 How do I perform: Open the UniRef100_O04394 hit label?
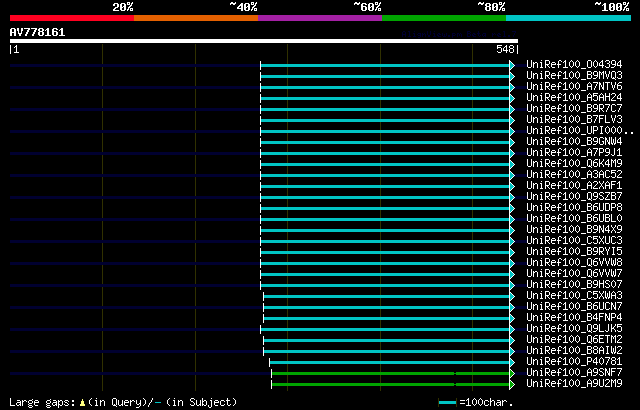click(574, 64)
